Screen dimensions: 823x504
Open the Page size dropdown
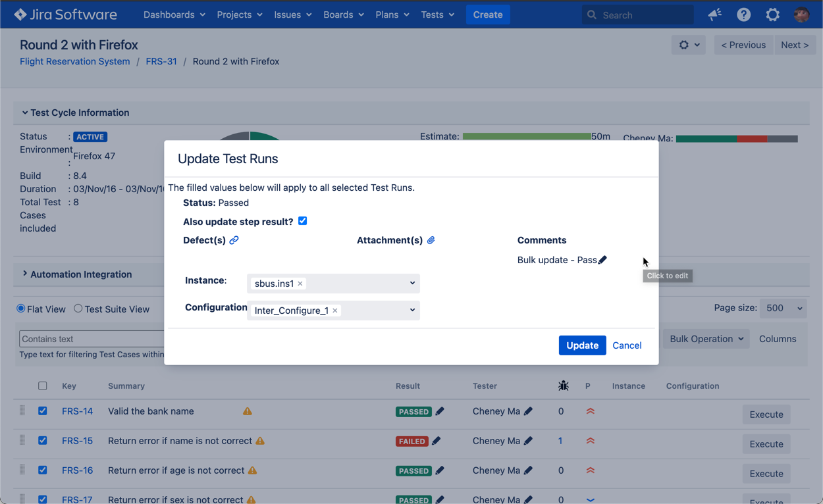click(x=783, y=308)
